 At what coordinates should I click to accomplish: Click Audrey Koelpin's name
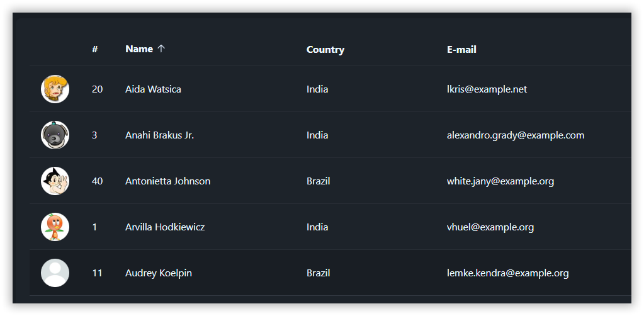(158, 273)
